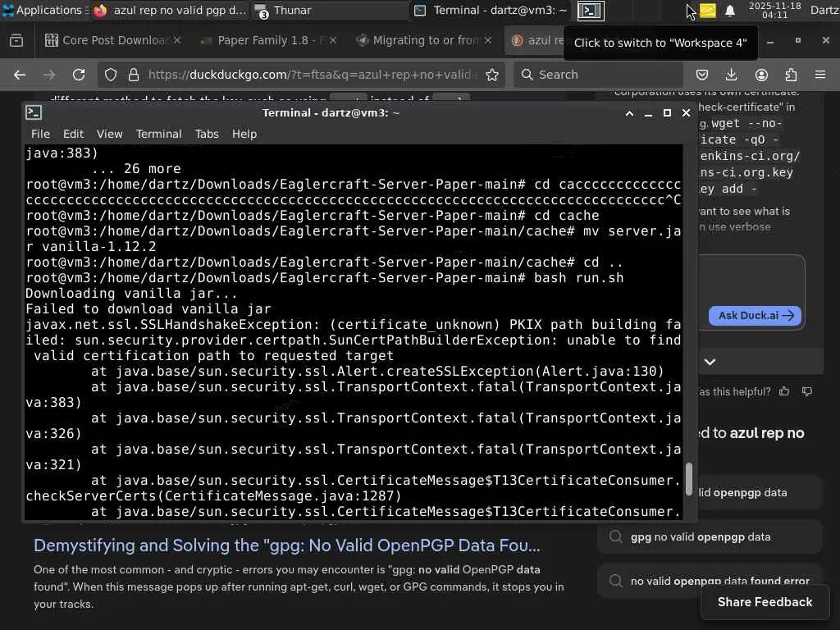Image resolution: width=840 pixels, height=630 pixels.
Task: Switch to the Thunar taskbar window
Action: click(x=330, y=10)
